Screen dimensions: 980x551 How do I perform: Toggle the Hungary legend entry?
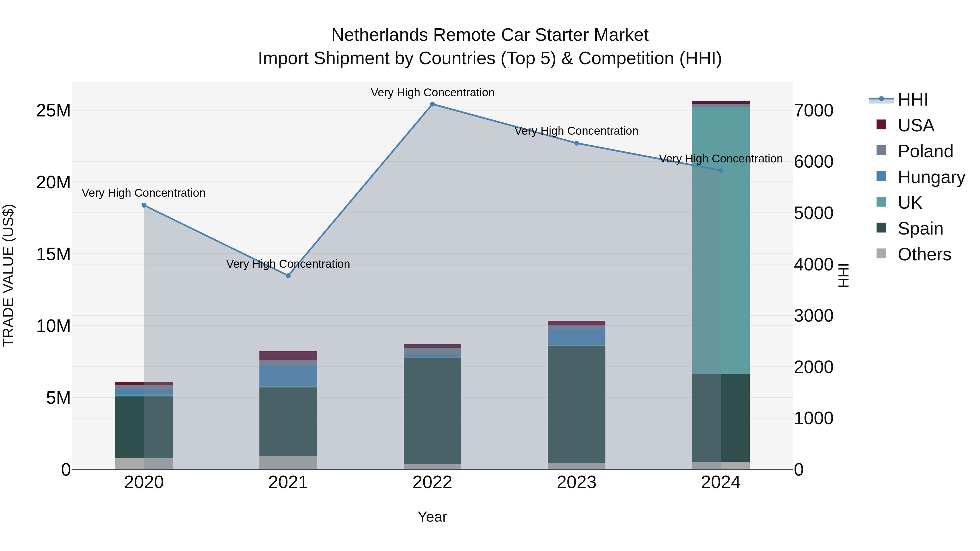tap(921, 177)
